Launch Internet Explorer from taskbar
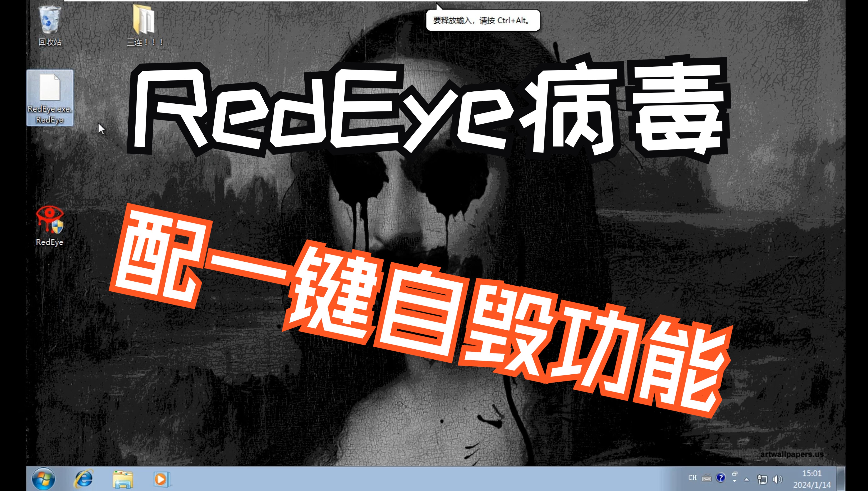This screenshot has width=868, height=491. point(84,479)
